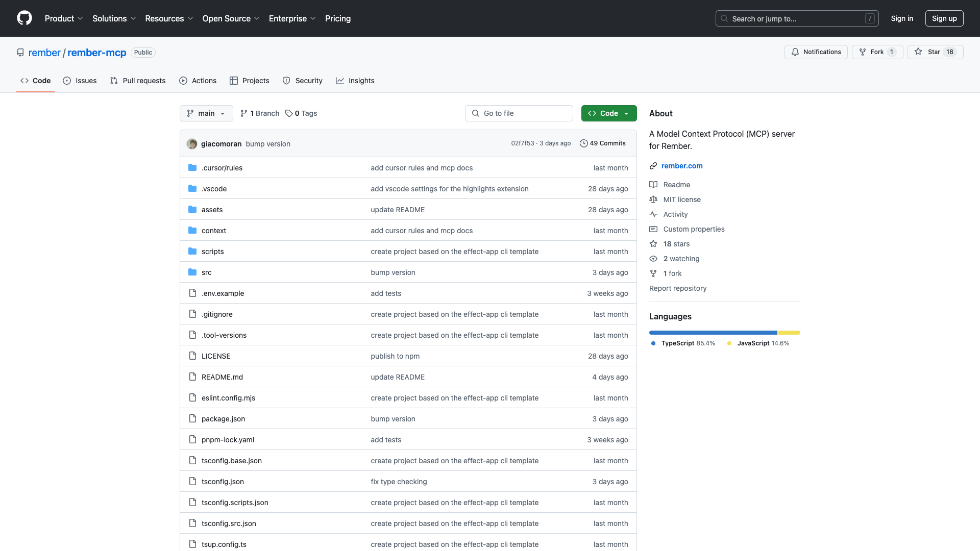Click the commit history clock icon
Viewport: 980px width, 551px height.
(x=584, y=143)
